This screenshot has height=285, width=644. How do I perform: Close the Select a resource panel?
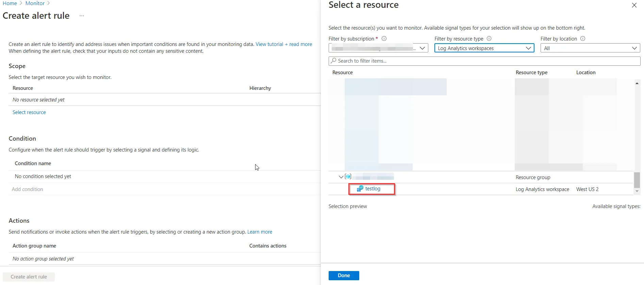pyautogui.click(x=634, y=5)
